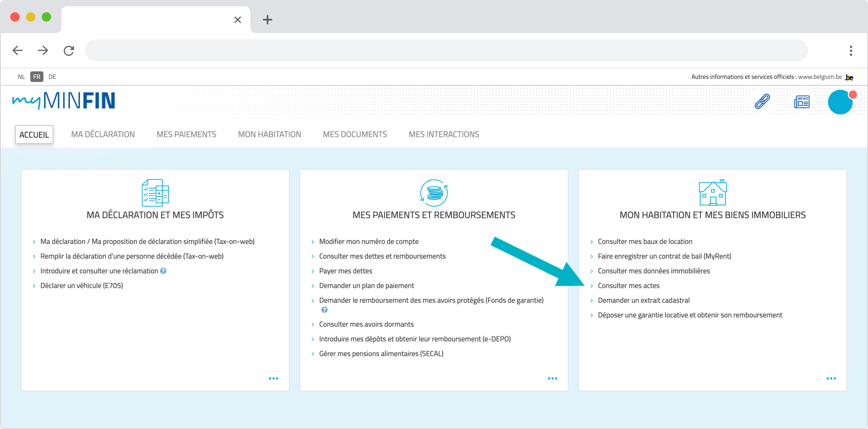Screen dimensions: 868x429
Task: Click Consulter mes actes
Action: pos(628,286)
